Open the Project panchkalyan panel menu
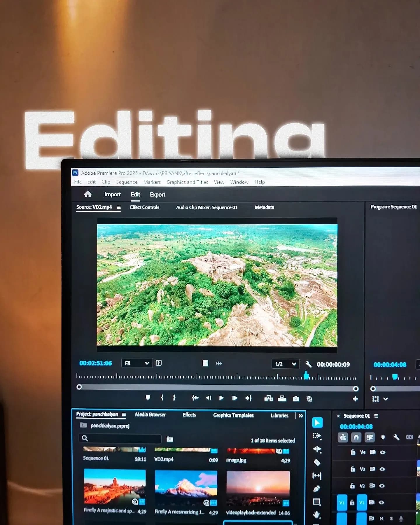420x525 pixels. [124, 414]
